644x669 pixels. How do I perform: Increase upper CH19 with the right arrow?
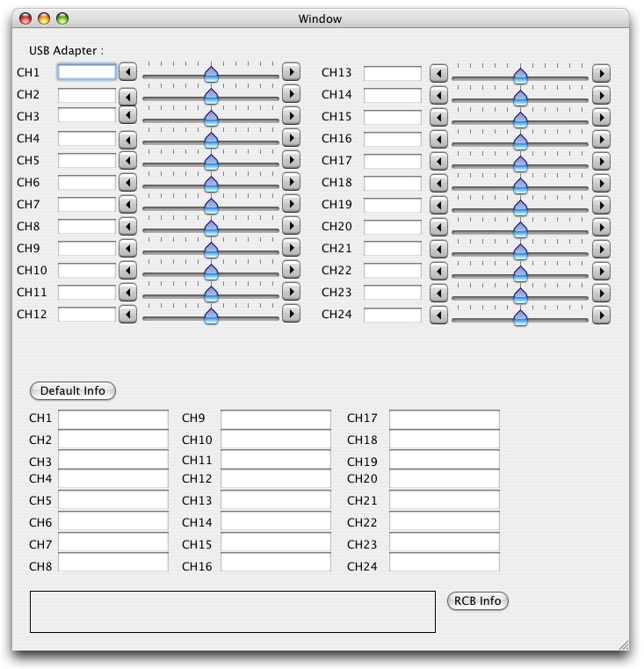coord(601,205)
